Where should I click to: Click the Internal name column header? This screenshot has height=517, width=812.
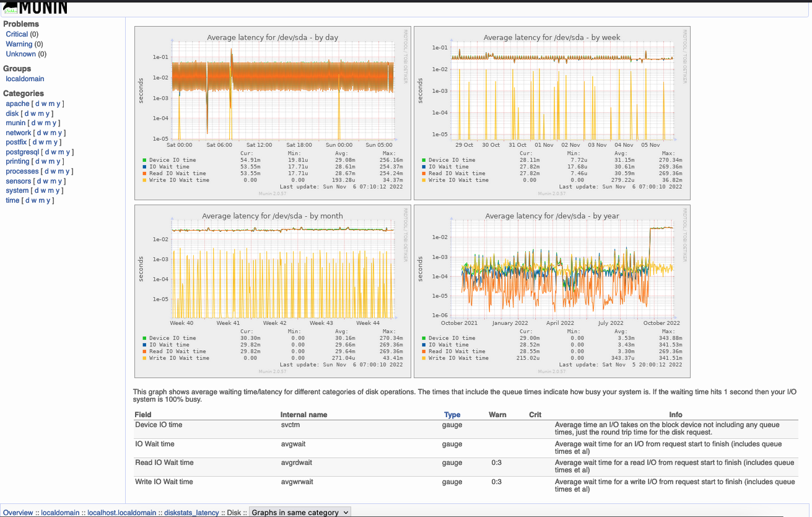point(304,415)
